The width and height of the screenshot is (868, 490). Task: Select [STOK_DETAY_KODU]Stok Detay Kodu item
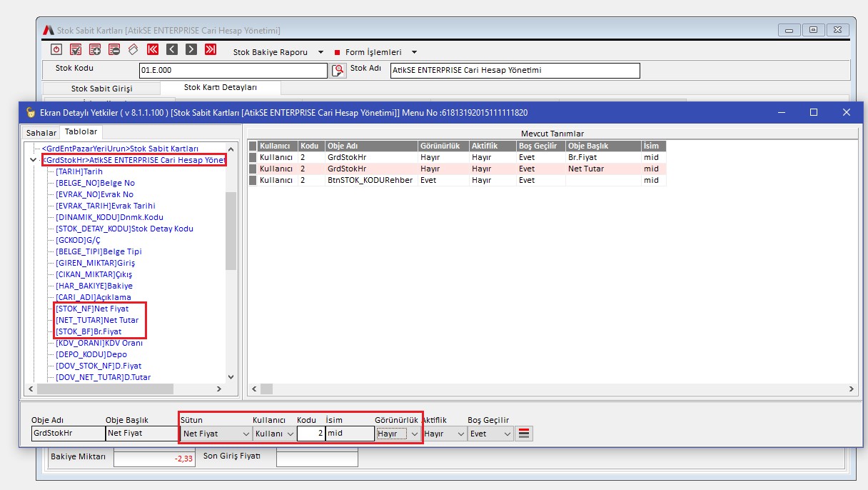click(x=124, y=229)
